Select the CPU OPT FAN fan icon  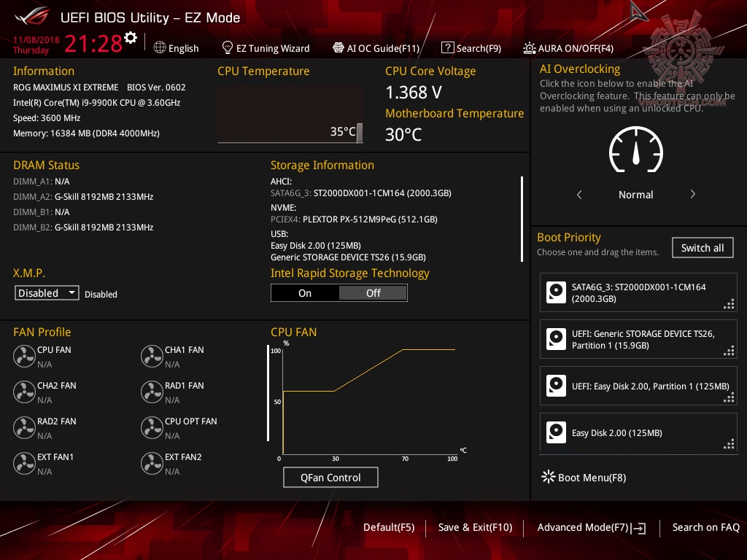152,428
